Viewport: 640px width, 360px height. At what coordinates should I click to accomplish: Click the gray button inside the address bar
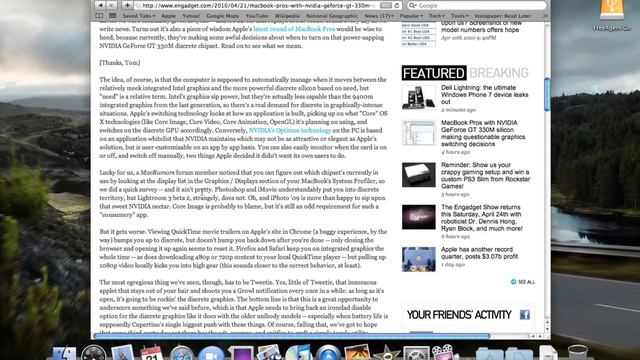[x=386, y=5]
